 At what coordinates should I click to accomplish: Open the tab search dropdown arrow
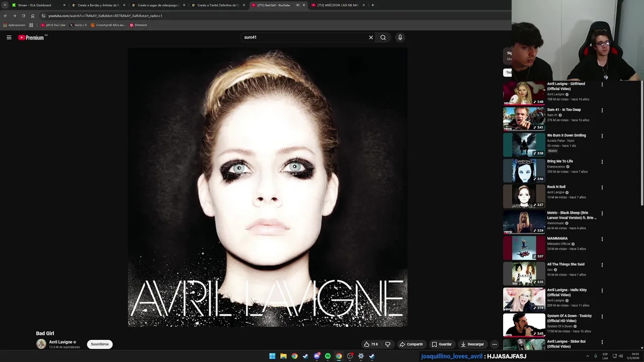(5, 5)
